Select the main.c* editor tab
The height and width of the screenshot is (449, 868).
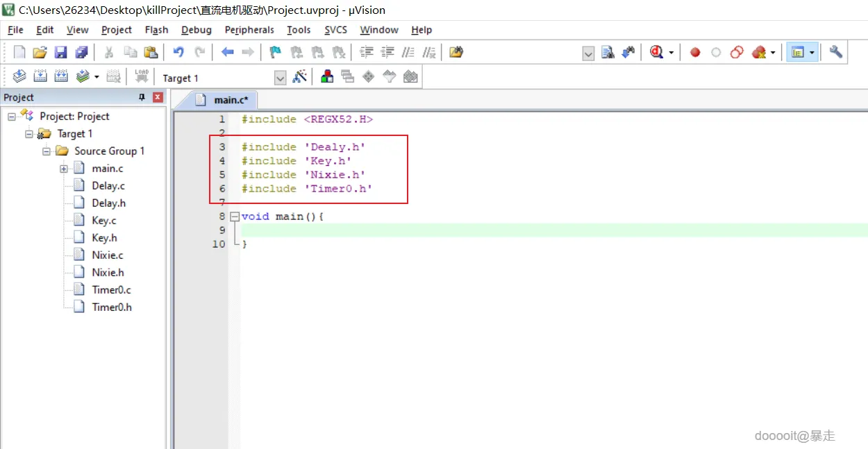[222, 100]
